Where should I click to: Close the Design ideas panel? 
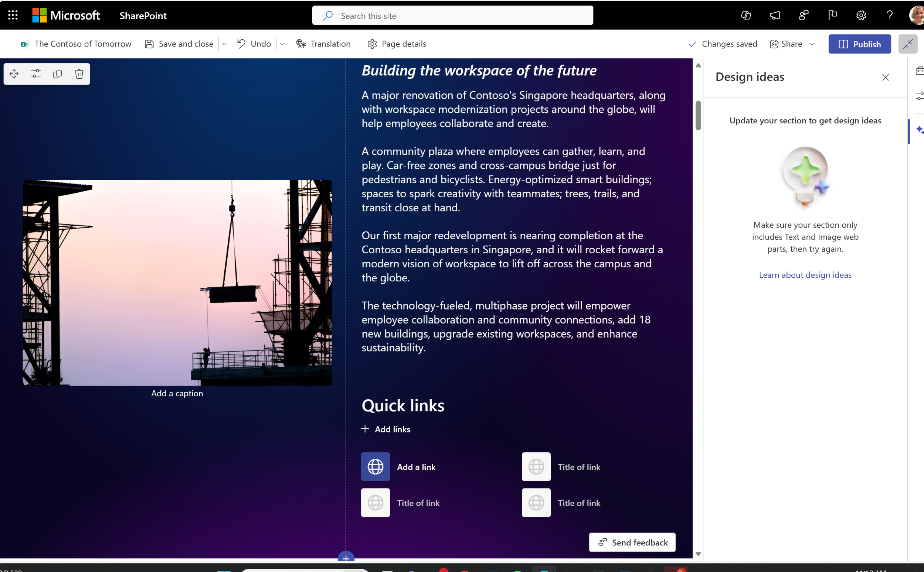coord(885,77)
